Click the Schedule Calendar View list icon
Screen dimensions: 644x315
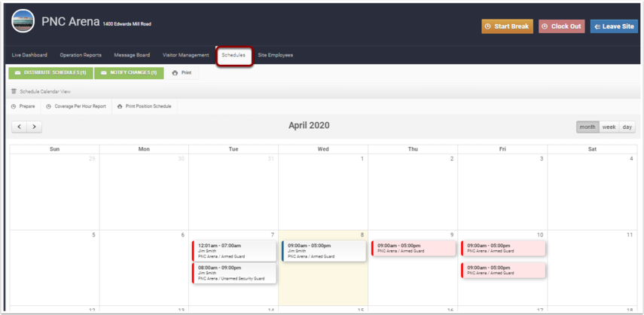[14, 92]
